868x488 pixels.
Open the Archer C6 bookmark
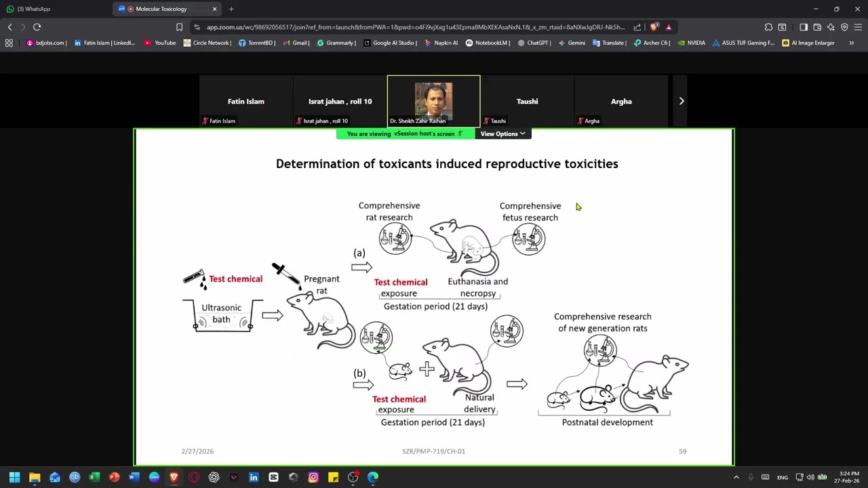pos(652,43)
